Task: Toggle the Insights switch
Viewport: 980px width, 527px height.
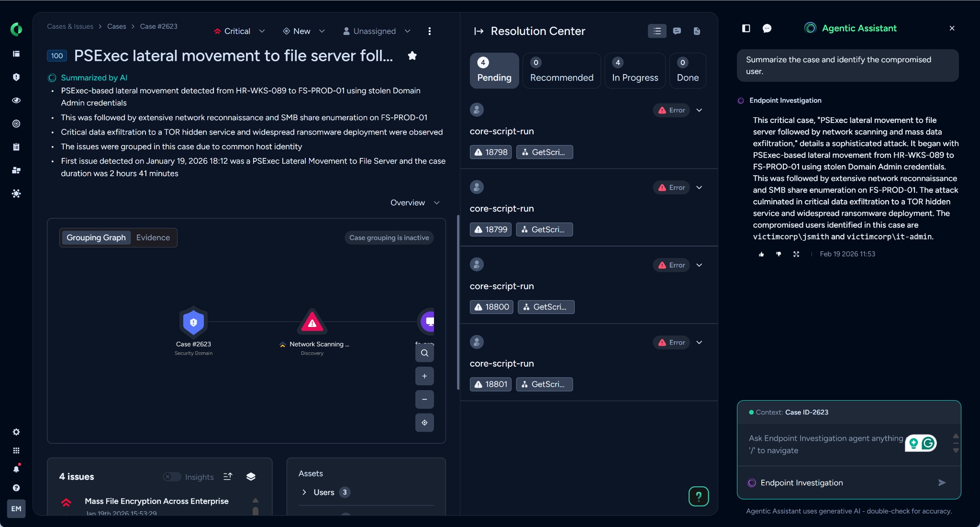Action: click(x=172, y=477)
